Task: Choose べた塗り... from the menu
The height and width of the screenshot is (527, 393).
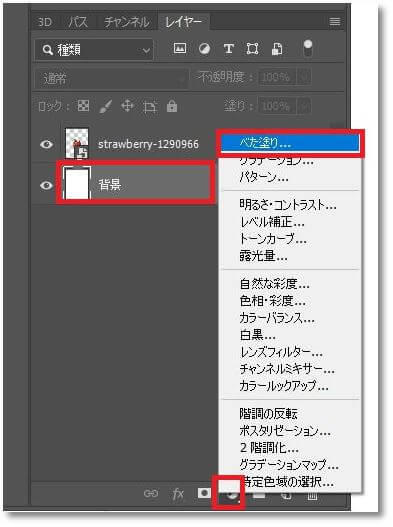Action: tap(290, 144)
